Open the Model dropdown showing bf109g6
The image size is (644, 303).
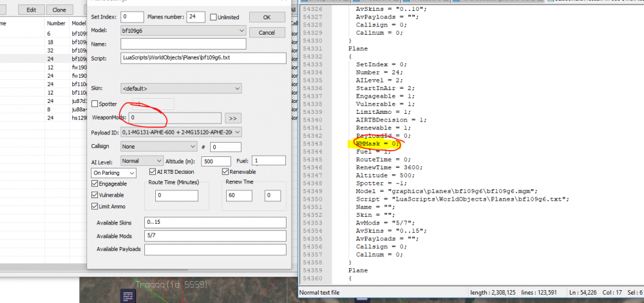183,30
